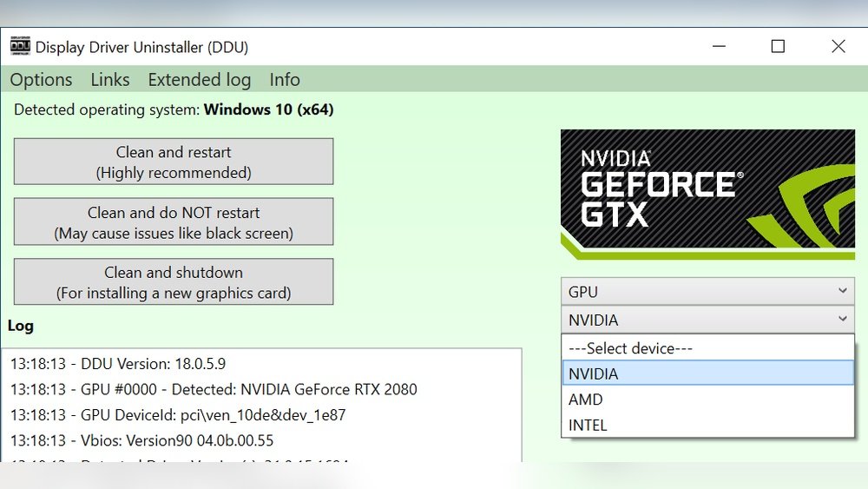Collapse the NVIDIA vendor dropdown
Image resolution: width=868 pixels, height=489 pixels.
pos(707,320)
